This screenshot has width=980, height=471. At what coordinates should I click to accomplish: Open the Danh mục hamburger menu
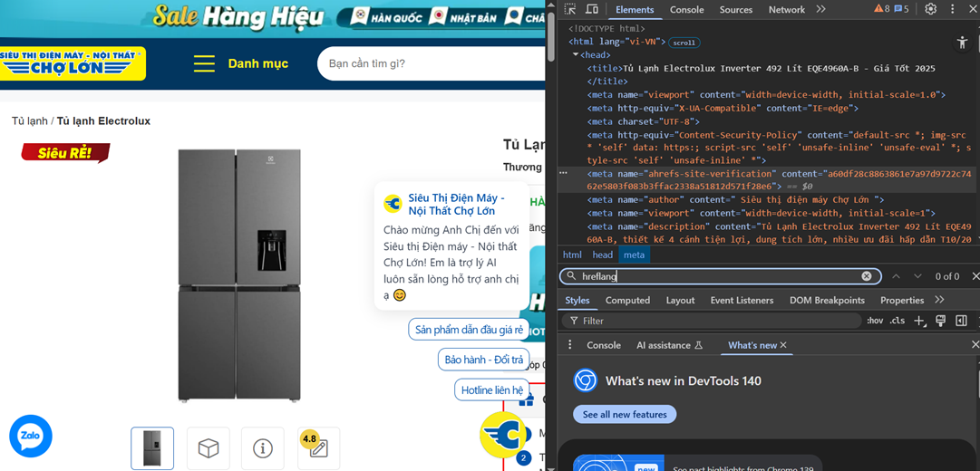click(205, 63)
